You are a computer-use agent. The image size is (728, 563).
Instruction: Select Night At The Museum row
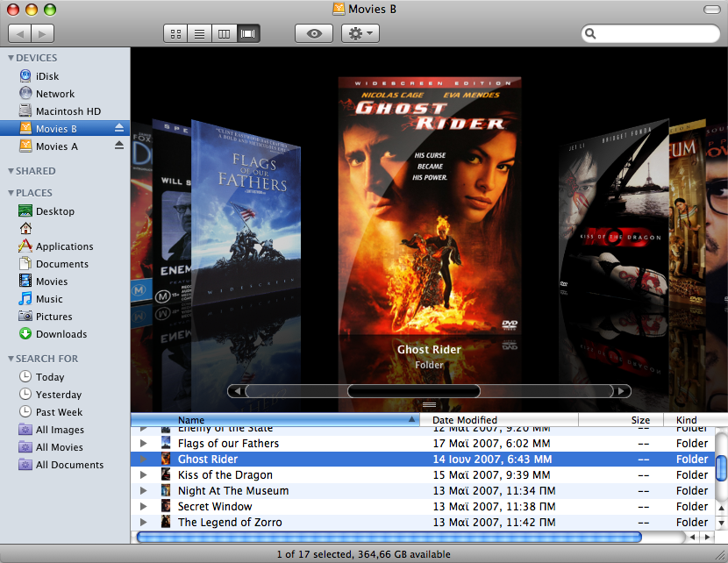[x=423, y=490]
